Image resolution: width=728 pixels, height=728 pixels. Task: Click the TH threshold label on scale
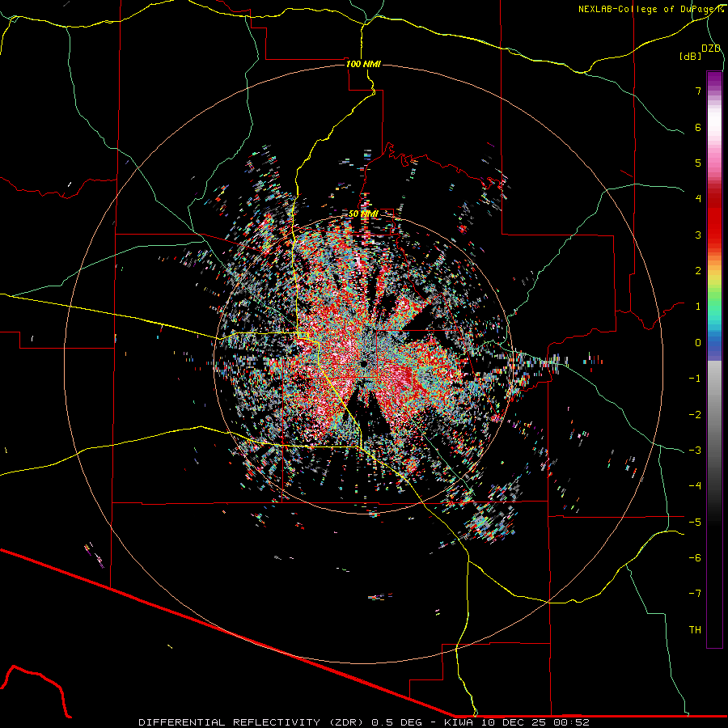tap(695, 630)
